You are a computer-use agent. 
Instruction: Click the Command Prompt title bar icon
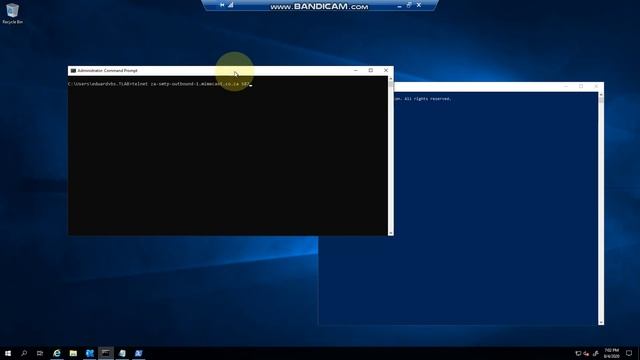(x=73, y=71)
